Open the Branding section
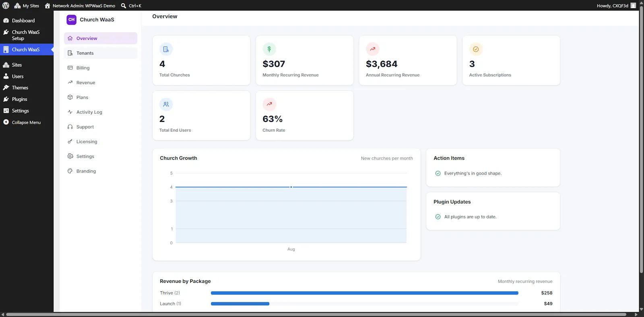 pyautogui.click(x=101, y=171)
